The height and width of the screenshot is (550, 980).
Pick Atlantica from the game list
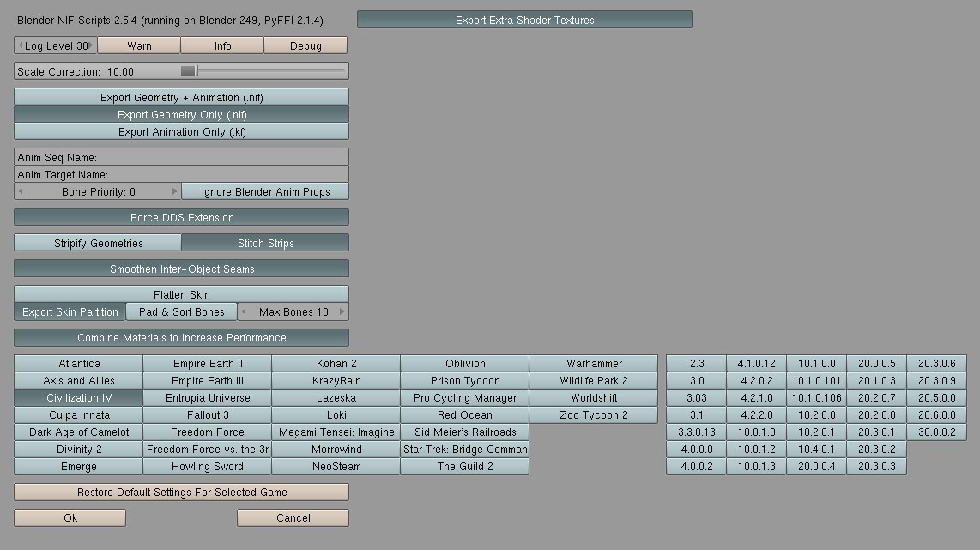click(79, 363)
